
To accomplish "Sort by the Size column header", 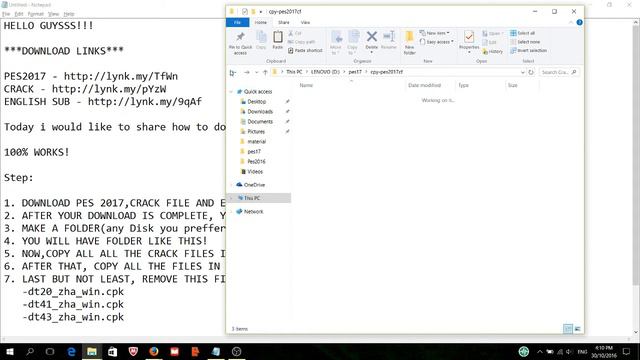I will coord(513,85).
